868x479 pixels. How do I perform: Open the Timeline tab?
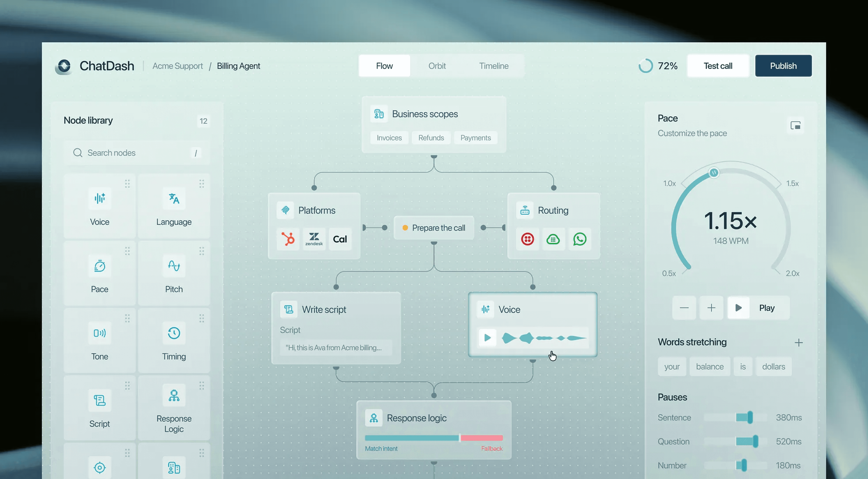tap(494, 66)
